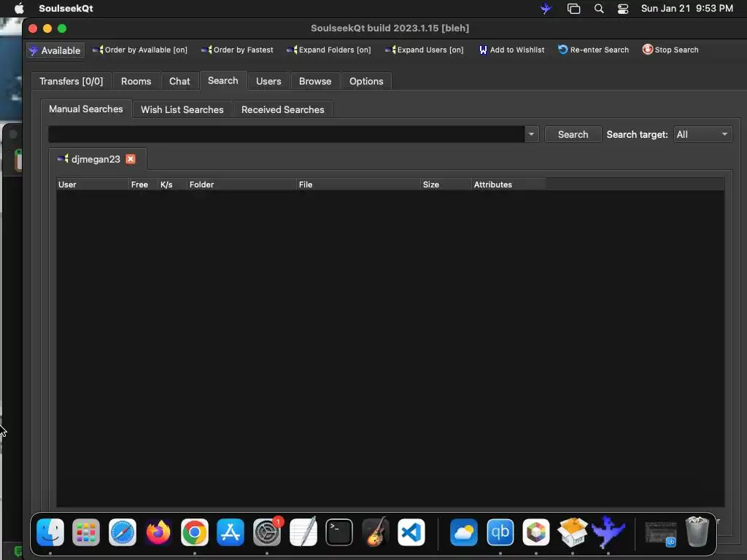The height and width of the screenshot is (560, 747).
Task: Click Soulseek bird icon in menu bar
Action: (x=546, y=9)
